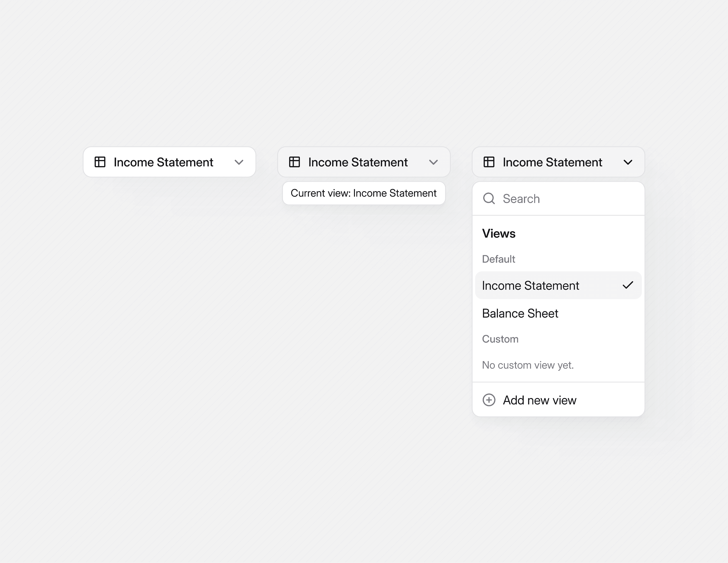728x563 pixels.
Task: Click table icon in rightmost Income Statement selector
Action: pyautogui.click(x=489, y=162)
